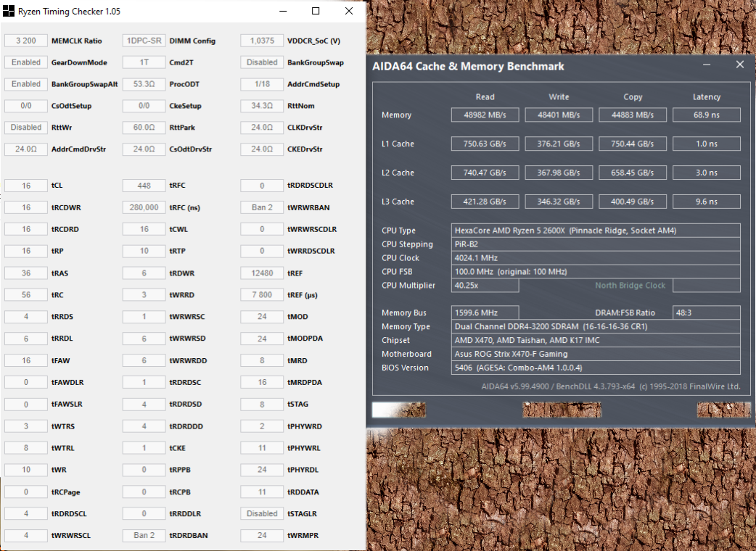Click the tRC field showing 56
The width and height of the screenshot is (756, 551).
click(26, 295)
